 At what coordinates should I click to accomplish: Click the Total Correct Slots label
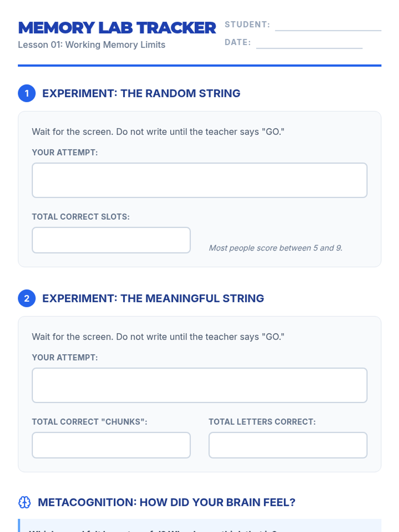pos(81,217)
